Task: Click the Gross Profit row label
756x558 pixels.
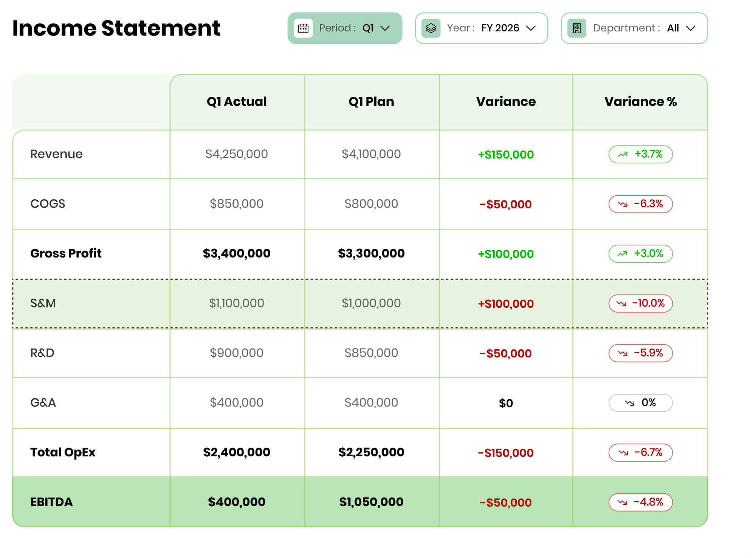Action: 66,254
